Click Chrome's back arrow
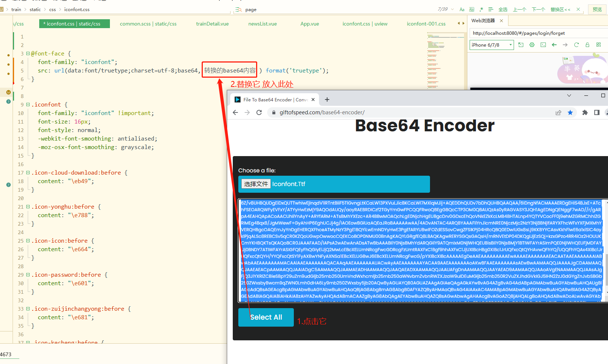 (235, 112)
